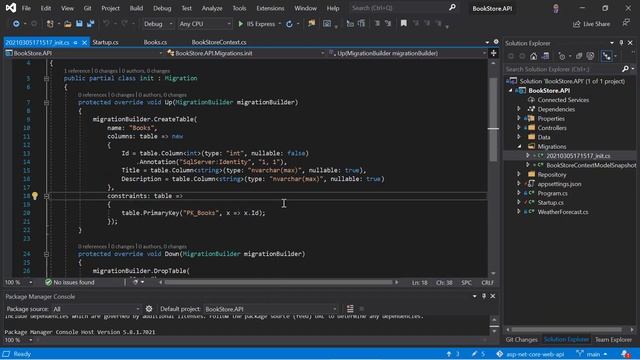The width and height of the screenshot is (640, 360).
Task: Click the Undo toolbar icon
Action: (106, 24)
